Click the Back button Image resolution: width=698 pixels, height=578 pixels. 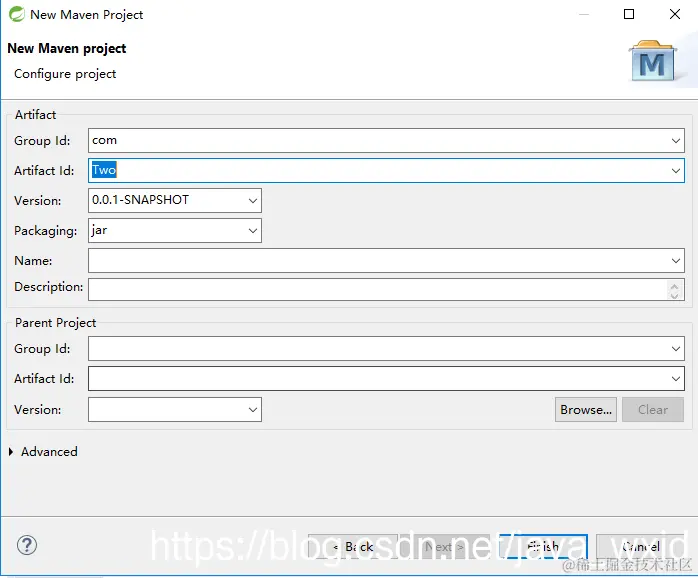[x=353, y=546]
